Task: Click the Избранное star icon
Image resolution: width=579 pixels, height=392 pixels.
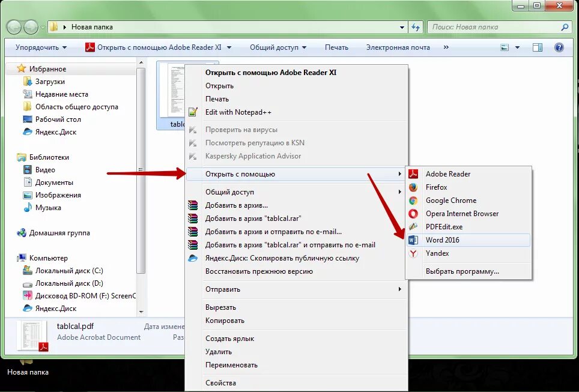Action: (x=22, y=68)
